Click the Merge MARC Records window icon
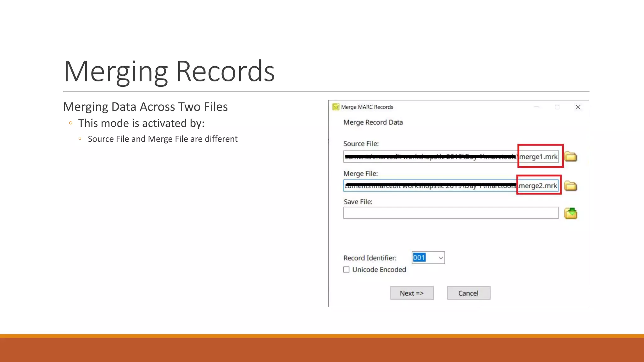644x362 pixels. [336, 107]
